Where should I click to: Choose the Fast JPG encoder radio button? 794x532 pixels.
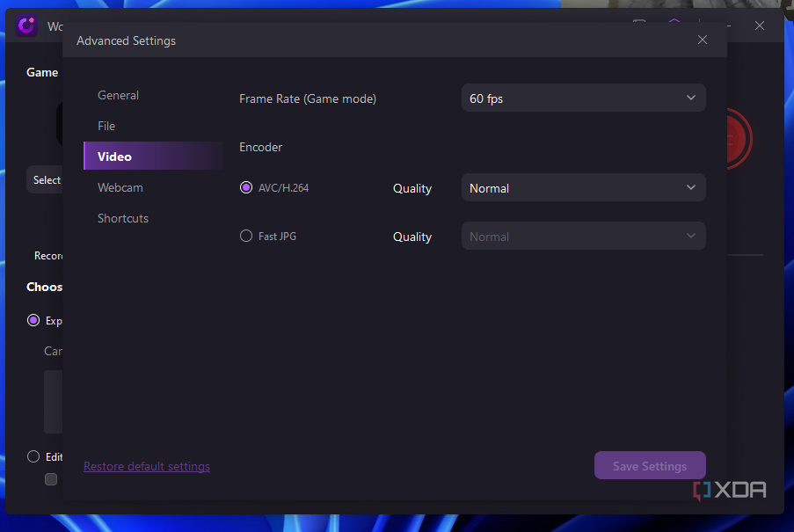tap(246, 237)
